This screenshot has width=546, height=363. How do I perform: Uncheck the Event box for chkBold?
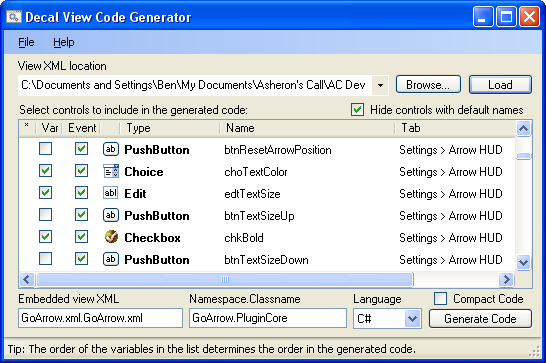pyautogui.click(x=81, y=237)
